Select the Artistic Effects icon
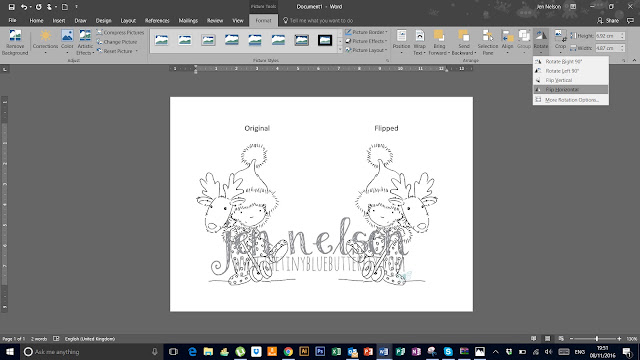640x360 pixels. pyautogui.click(x=85, y=42)
